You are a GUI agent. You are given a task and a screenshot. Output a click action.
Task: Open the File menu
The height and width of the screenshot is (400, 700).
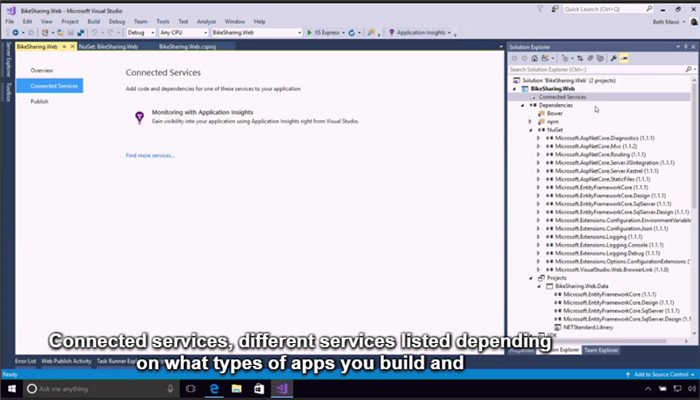[x=9, y=21]
